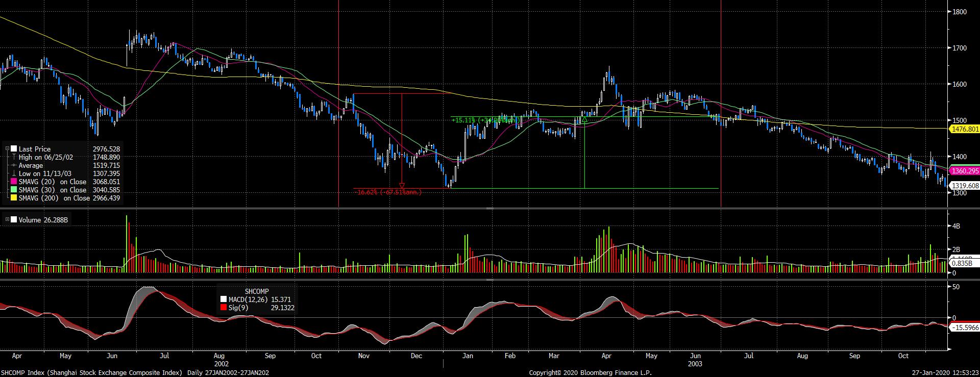Image resolution: width=980 pixels, height=377 pixels.
Task: Click the 50 MACD axis label
Action: click(x=956, y=287)
